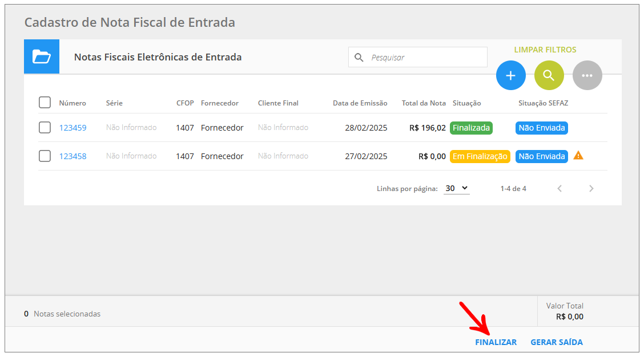Open the green advanced search button
Image resolution: width=644 pixels, height=357 pixels.
click(x=549, y=75)
